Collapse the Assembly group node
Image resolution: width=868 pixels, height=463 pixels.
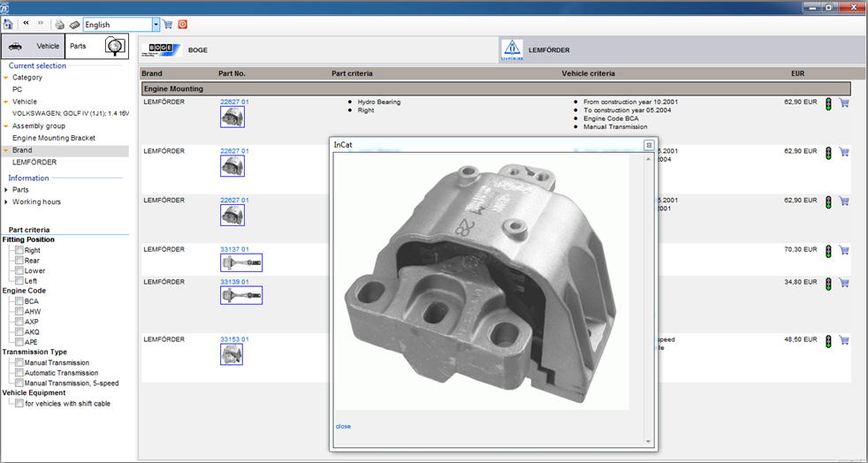pos(6,126)
